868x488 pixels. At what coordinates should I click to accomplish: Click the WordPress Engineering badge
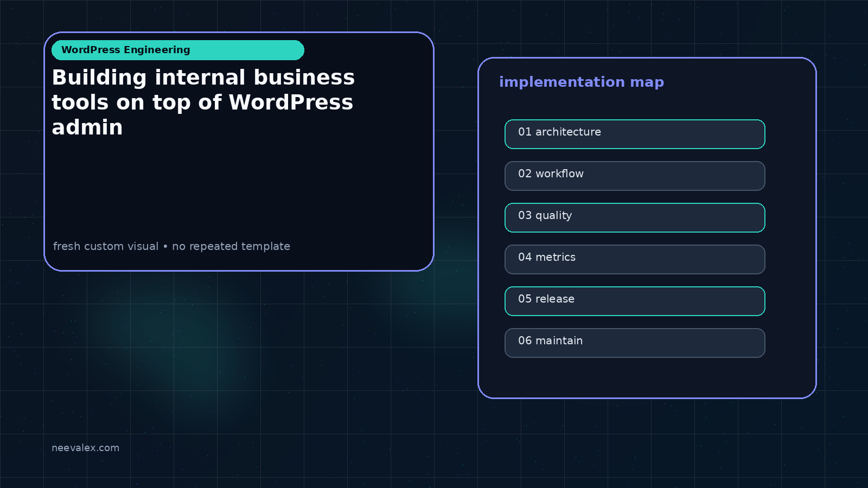178,50
